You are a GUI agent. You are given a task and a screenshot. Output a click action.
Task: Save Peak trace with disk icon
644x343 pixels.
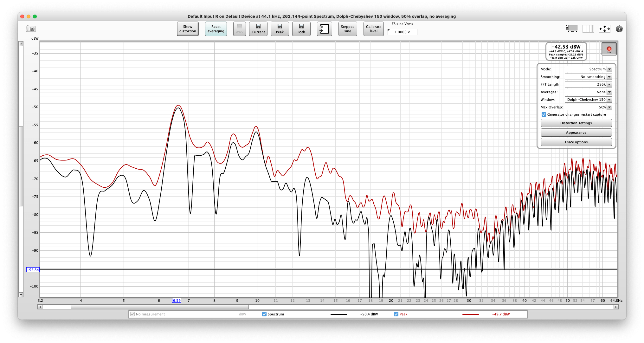[280, 29]
